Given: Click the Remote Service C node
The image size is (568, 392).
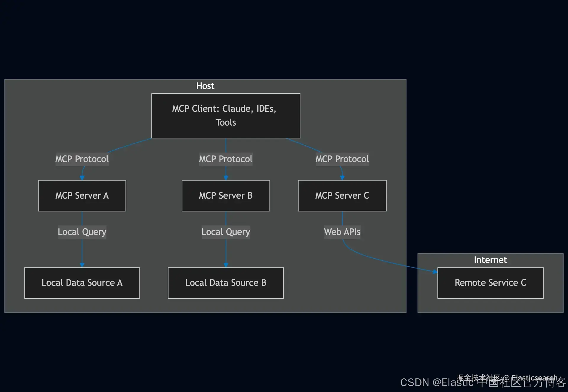Looking at the screenshot, I should [490, 283].
